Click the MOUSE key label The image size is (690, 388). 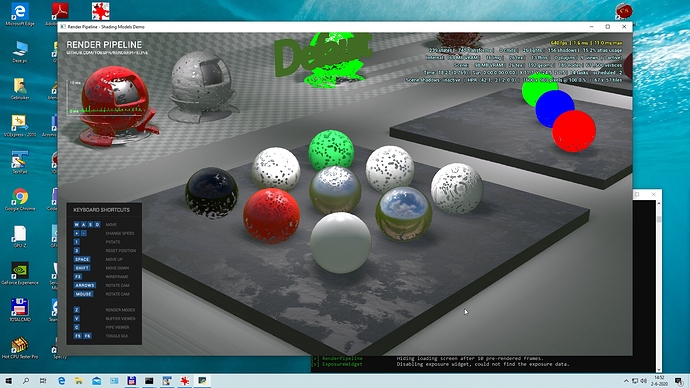(x=83, y=294)
